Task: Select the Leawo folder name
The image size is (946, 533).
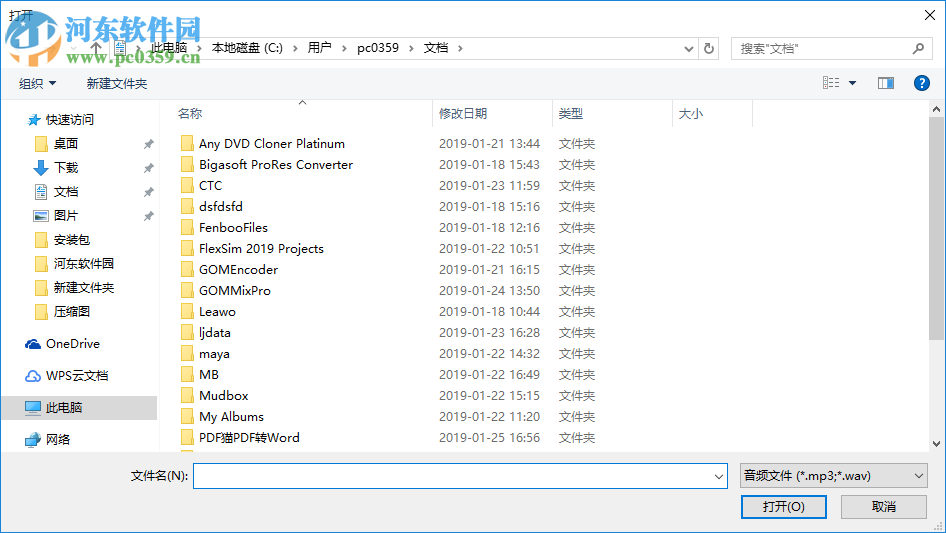Action: click(217, 311)
